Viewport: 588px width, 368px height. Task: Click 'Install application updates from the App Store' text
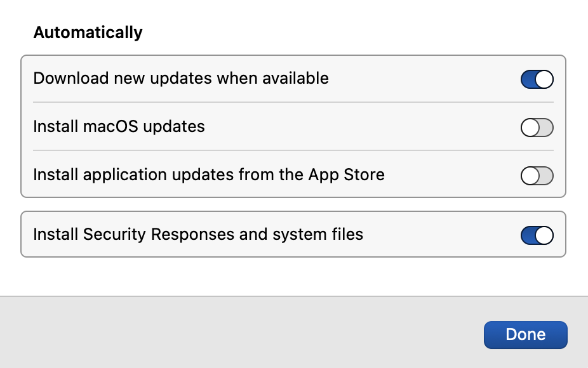tap(209, 174)
